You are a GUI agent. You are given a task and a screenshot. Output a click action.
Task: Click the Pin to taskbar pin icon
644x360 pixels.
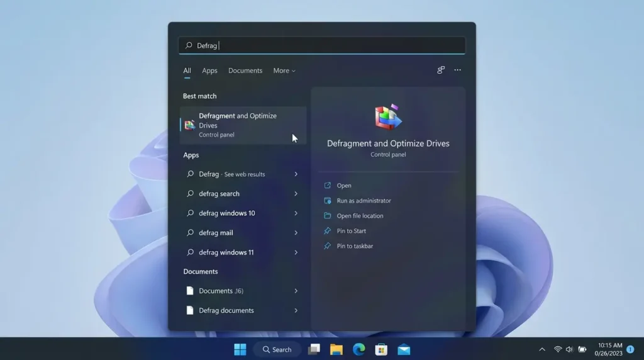tap(327, 245)
